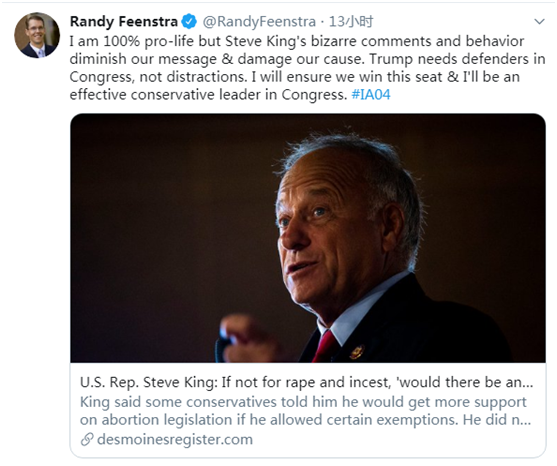Open the Randy Feenstra display name
The height and width of the screenshot is (466, 557).
124,22
